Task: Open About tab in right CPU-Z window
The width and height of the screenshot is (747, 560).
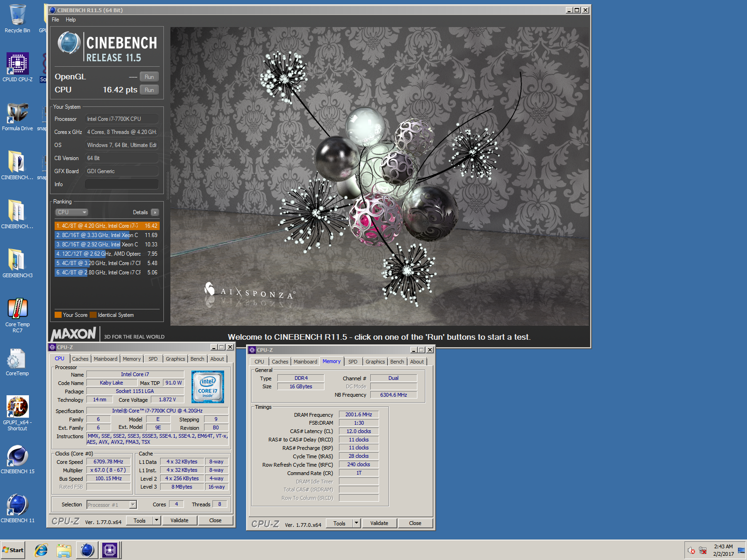Action: click(x=417, y=362)
